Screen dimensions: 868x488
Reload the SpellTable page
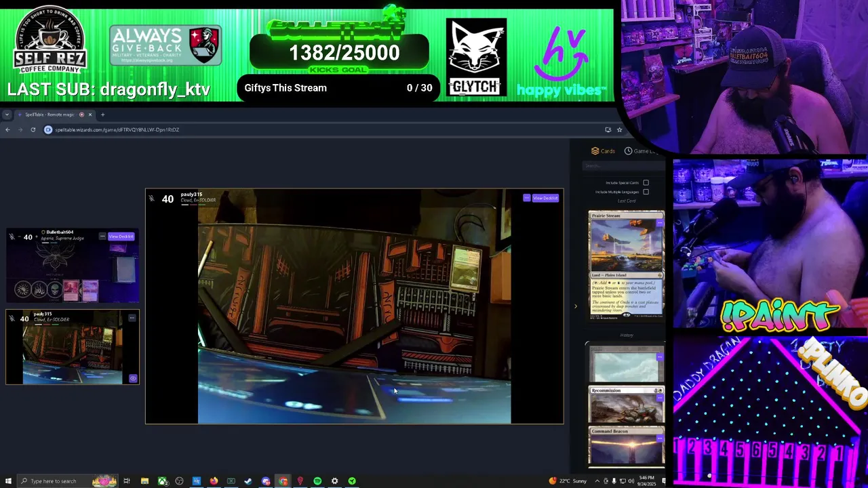[x=33, y=129]
